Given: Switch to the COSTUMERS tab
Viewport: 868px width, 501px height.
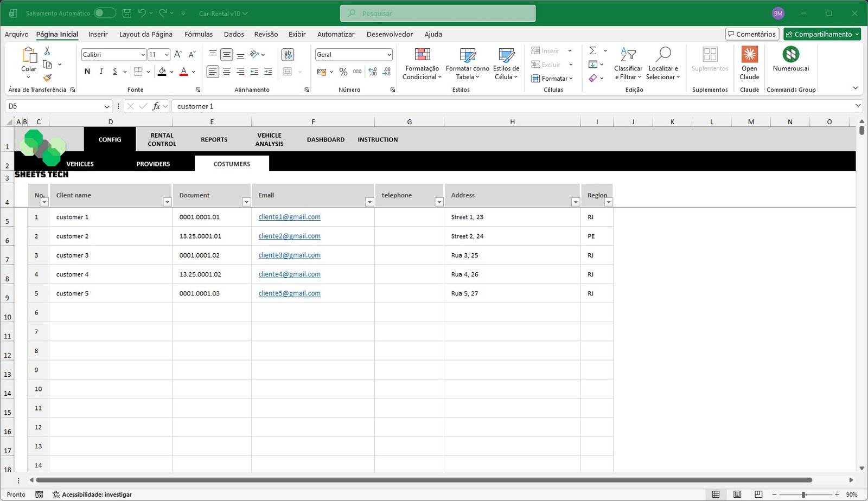Looking at the screenshot, I should point(232,163).
